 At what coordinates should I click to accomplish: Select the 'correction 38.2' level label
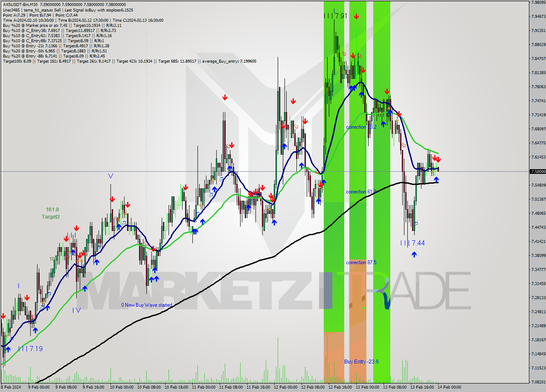361,127
